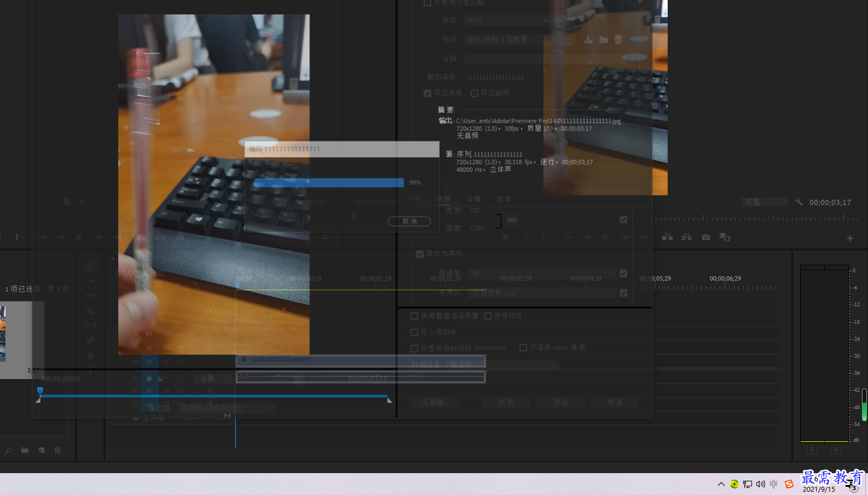Delete selected project item with trash icon

[57, 450]
